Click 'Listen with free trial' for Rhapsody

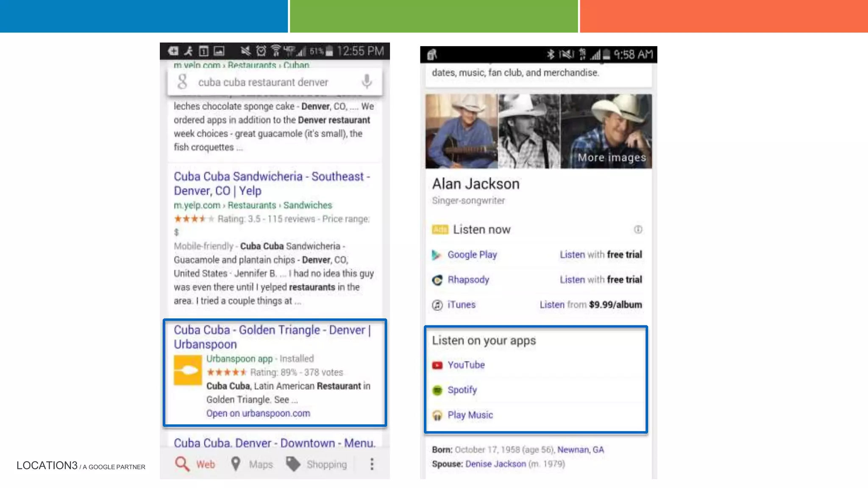[601, 280]
